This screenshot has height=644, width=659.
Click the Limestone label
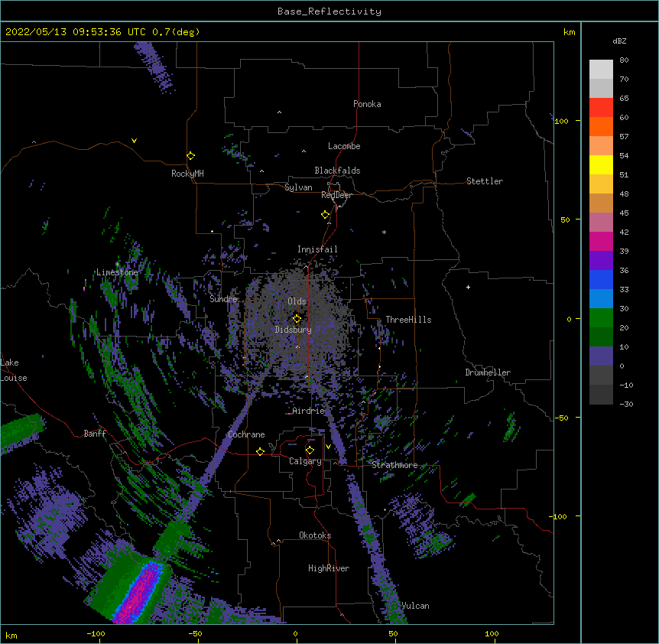click(117, 272)
